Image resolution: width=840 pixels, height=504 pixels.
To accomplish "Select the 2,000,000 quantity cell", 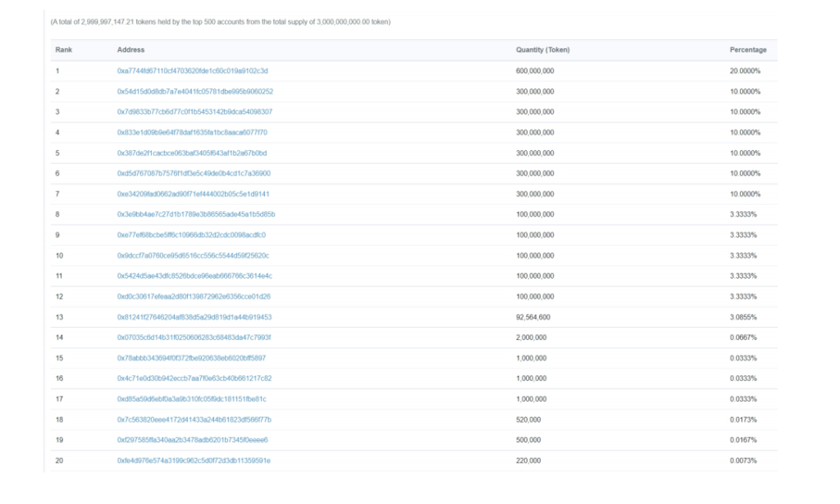I will (x=531, y=338).
